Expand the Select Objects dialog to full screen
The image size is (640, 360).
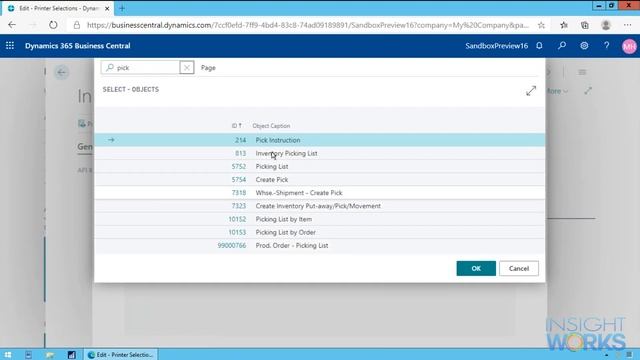[x=531, y=91]
